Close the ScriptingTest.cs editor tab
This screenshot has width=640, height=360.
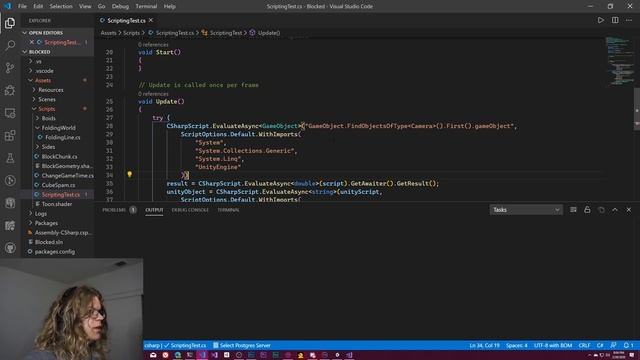tap(151, 20)
